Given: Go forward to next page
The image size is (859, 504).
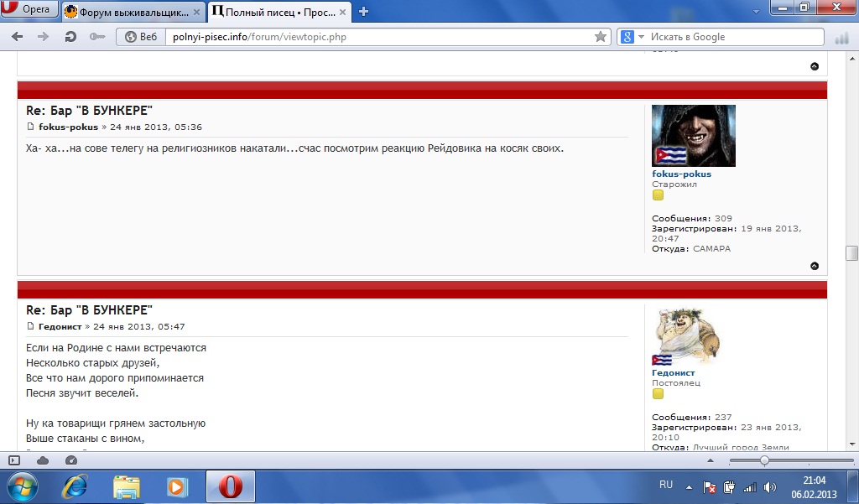Looking at the screenshot, I should tap(43, 37).
